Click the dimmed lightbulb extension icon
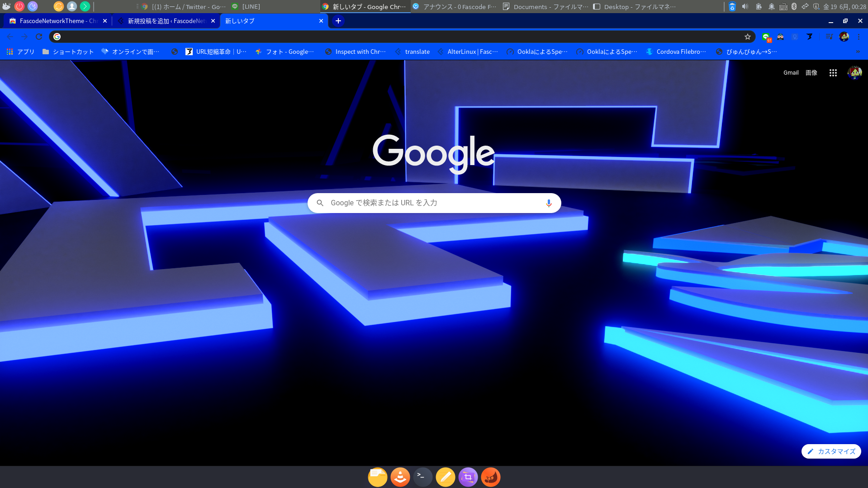 point(795,37)
